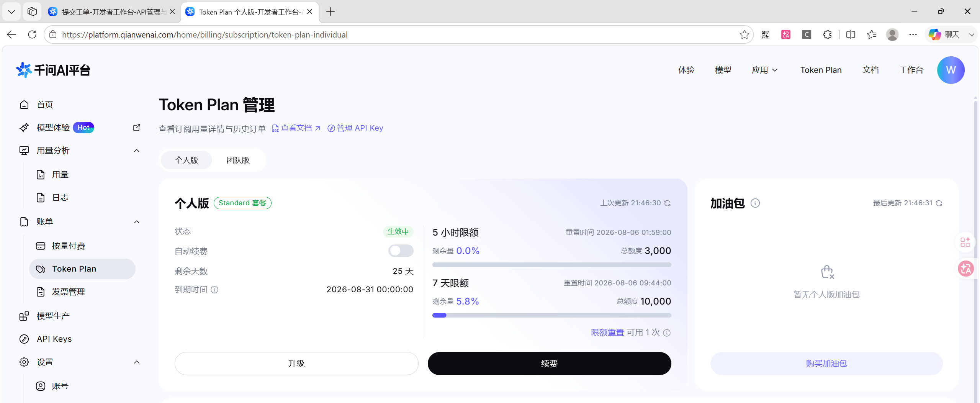
Task: Collapse the 设置 section chevron
Action: [137, 362]
